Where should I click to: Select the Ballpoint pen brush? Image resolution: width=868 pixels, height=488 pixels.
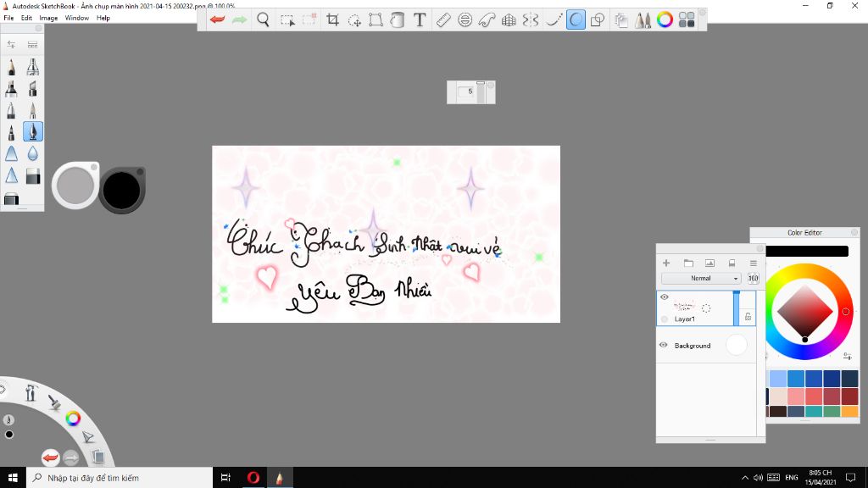tap(11, 110)
